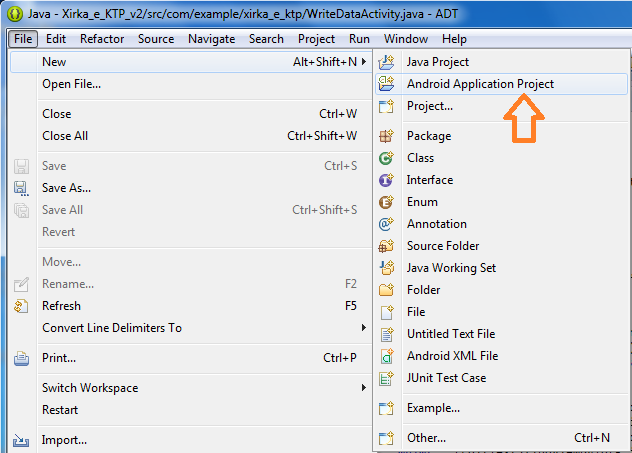Select Refresh menu entry
Image resolution: width=632 pixels, height=453 pixels.
point(191,306)
